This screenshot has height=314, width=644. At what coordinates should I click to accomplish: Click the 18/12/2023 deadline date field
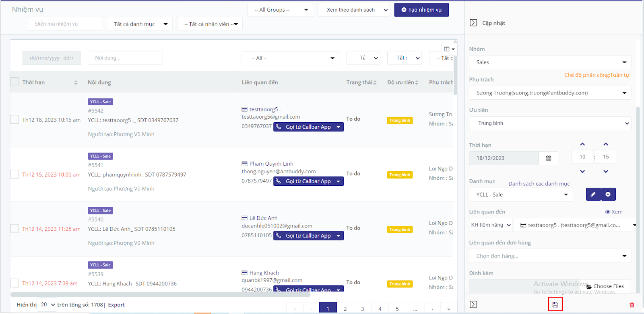tap(504, 158)
